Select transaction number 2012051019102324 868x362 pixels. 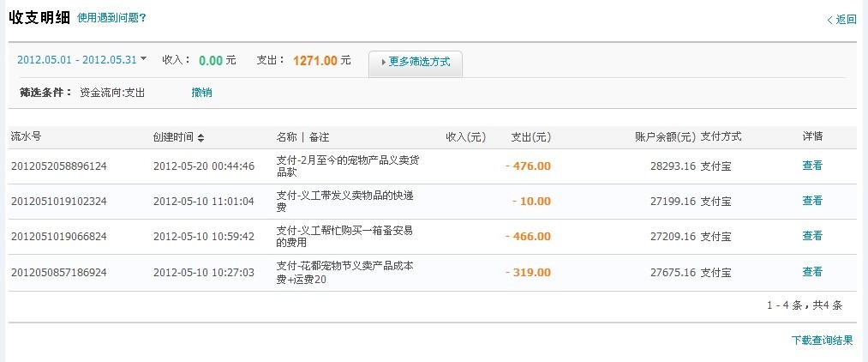point(58,202)
